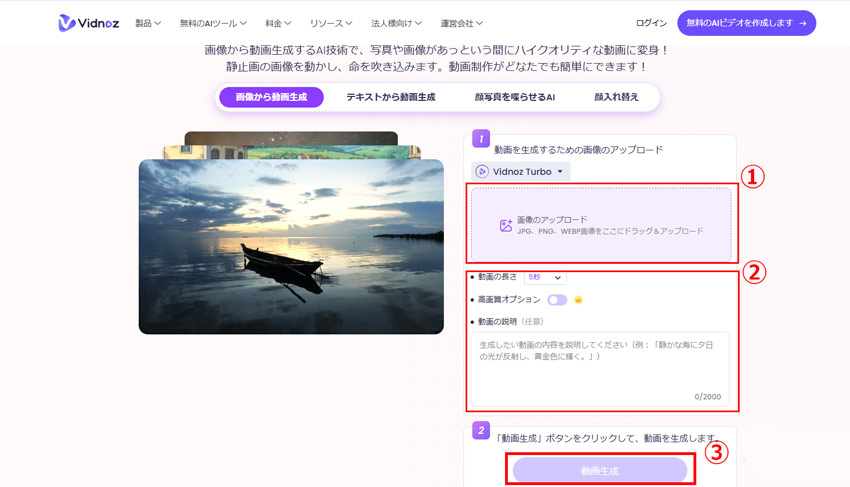Click the 0/2000 character counter
The width and height of the screenshot is (850, 487).
coord(707,397)
